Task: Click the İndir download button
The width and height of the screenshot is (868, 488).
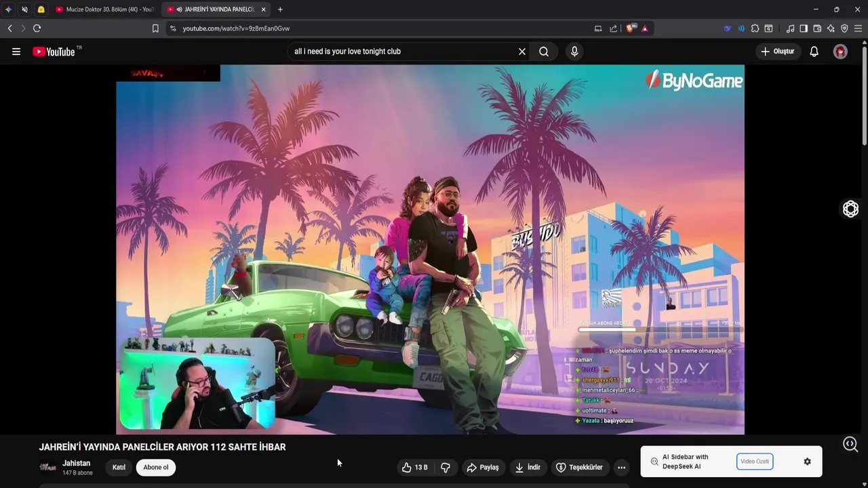Action: (x=528, y=467)
